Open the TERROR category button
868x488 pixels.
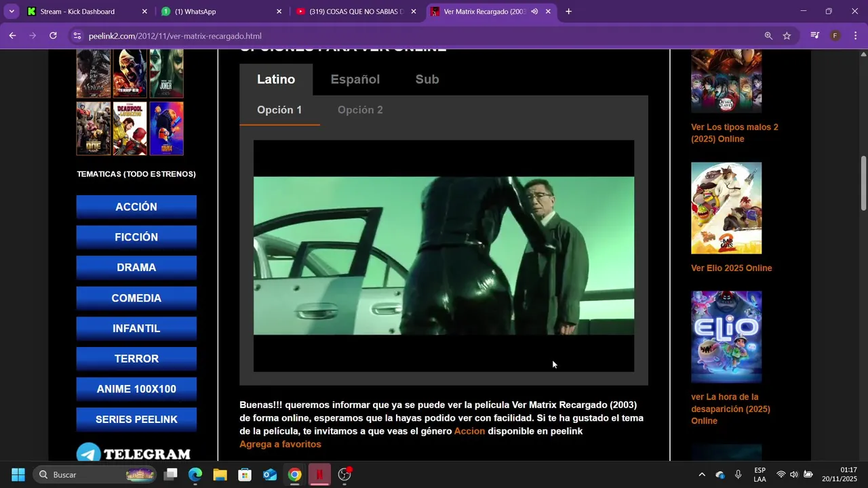pos(136,359)
